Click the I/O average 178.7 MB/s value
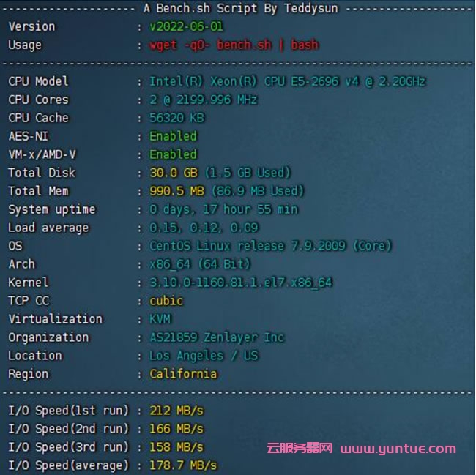Screen dimensions: 476x475 pos(183,465)
